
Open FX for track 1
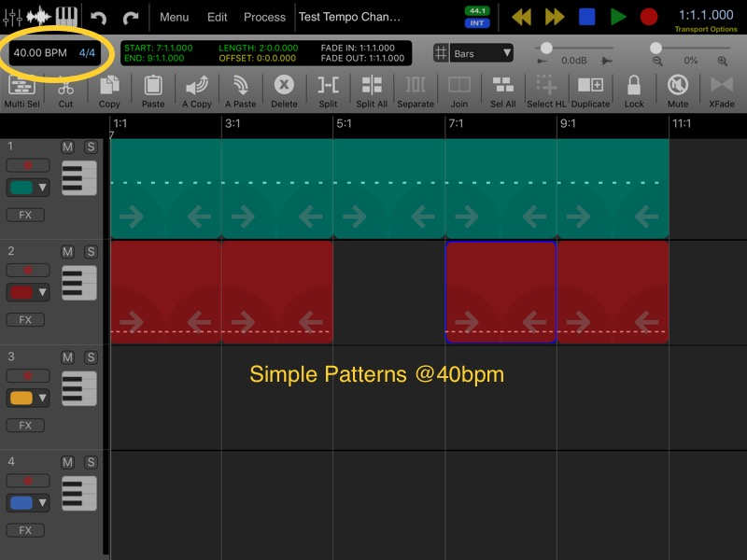(x=24, y=215)
